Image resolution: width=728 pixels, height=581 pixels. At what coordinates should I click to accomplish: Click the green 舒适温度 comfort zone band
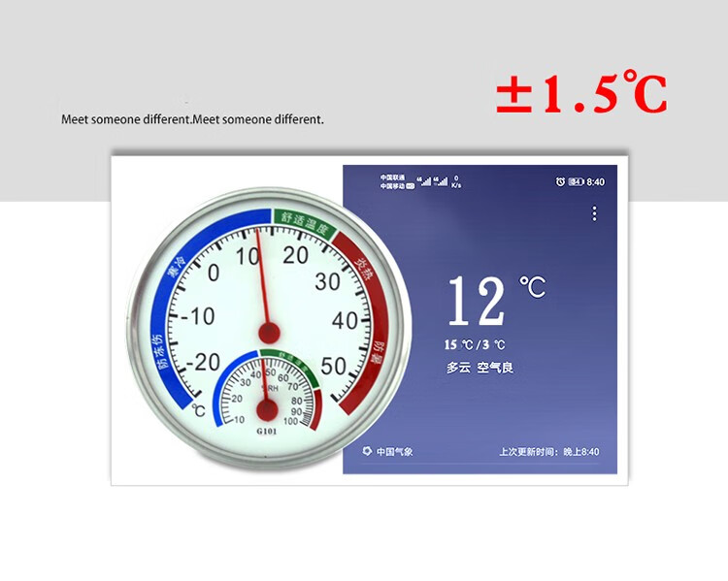[305, 224]
